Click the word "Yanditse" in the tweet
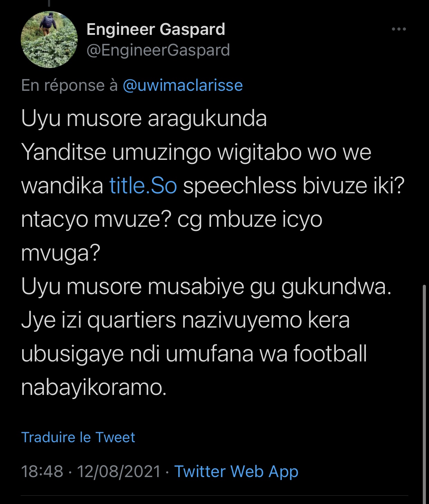Image resolution: width=429 pixels, height=504 pixels. point(64,152)
